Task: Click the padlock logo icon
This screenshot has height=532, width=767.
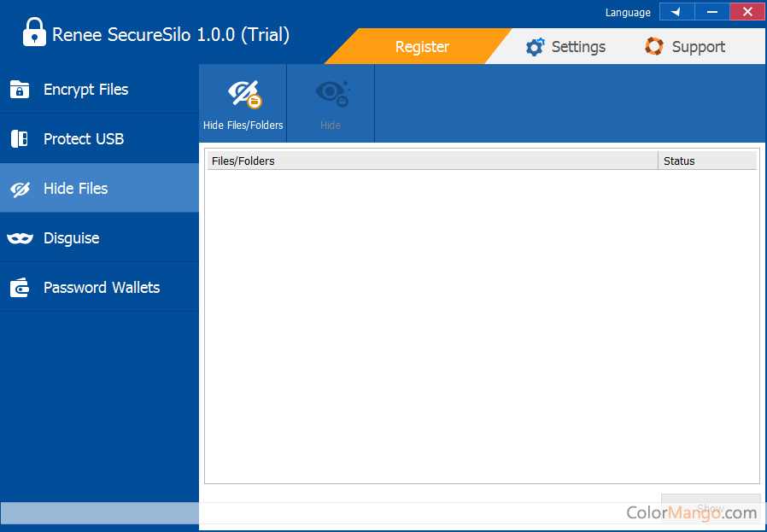Action: tap(33, 33)
